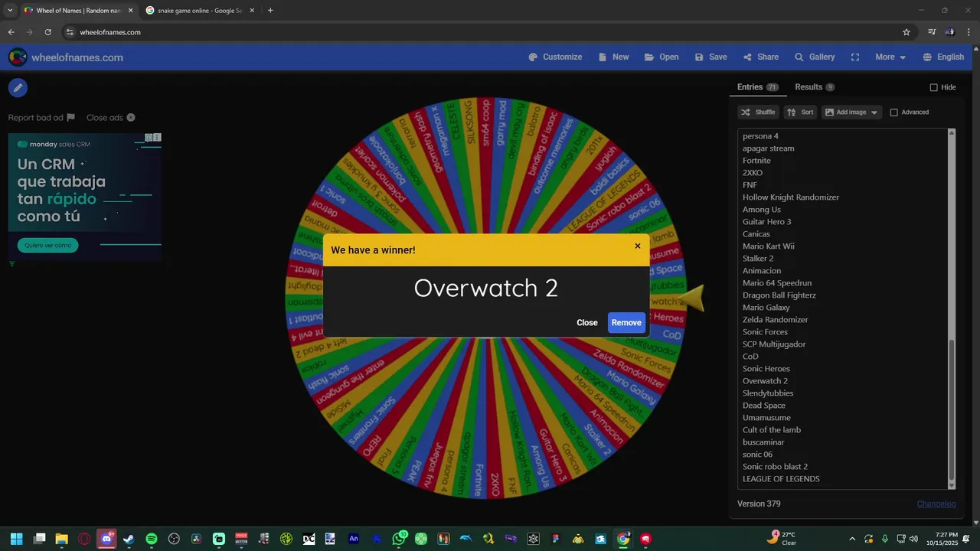Switch to the Entries tab
980x551 pixels.
point(757,87)
